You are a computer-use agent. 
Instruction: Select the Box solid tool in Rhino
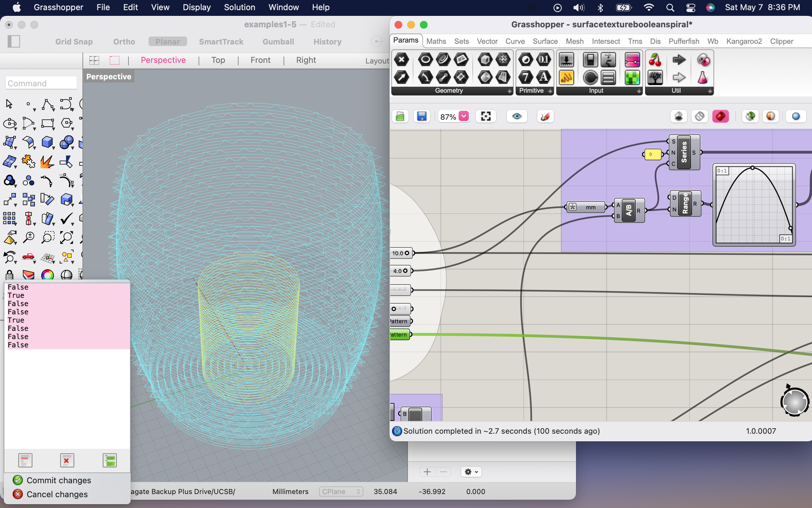tap(47, 142)
